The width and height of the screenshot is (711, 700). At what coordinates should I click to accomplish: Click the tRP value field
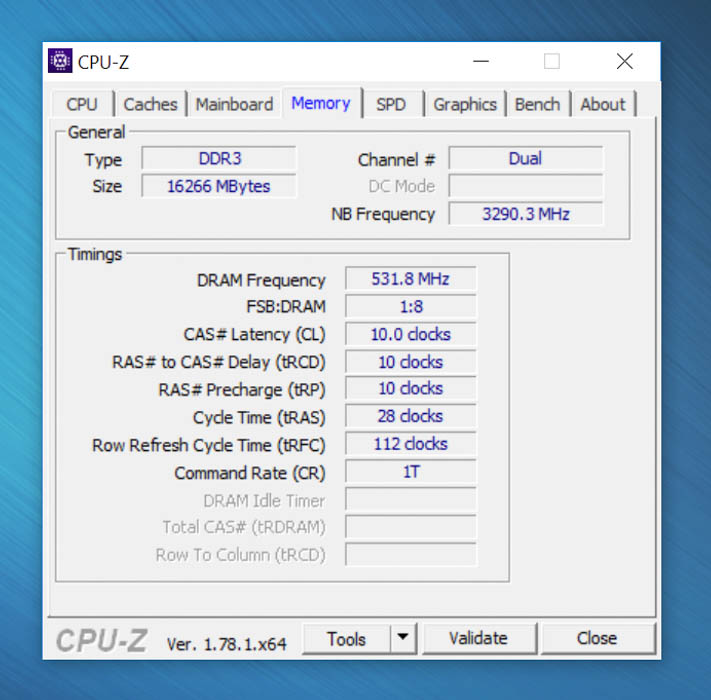tap(410, 389)
